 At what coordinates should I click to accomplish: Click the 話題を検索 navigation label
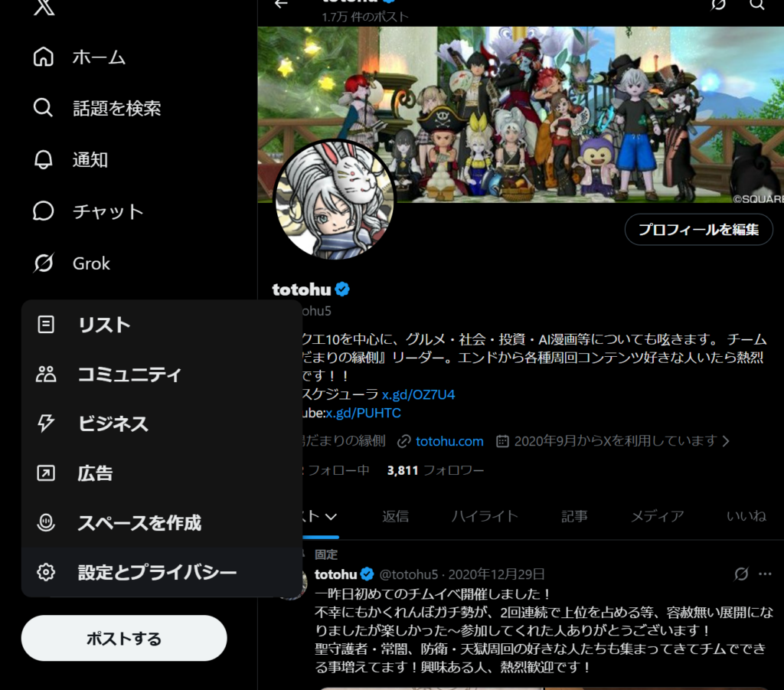tap(117, 108)
